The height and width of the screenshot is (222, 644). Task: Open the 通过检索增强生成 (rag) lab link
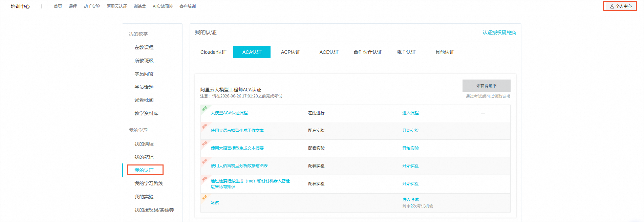tap(250, 184)
